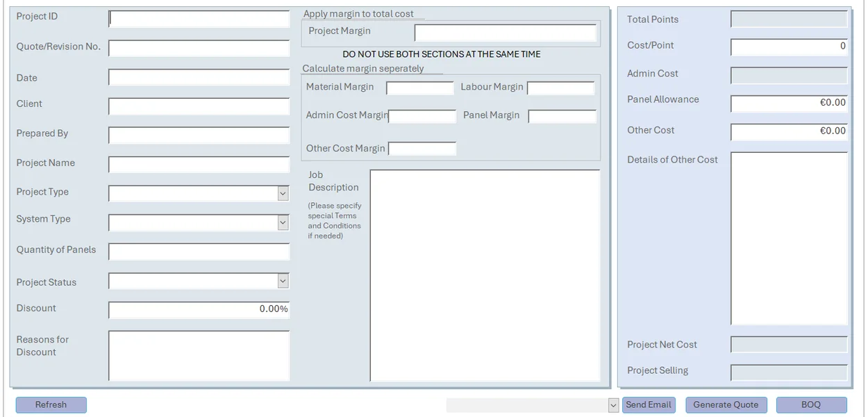Screen dimensions: 868x417
Task: Click the 'Apply margin to total cost' heading
Action: (358, 14)
